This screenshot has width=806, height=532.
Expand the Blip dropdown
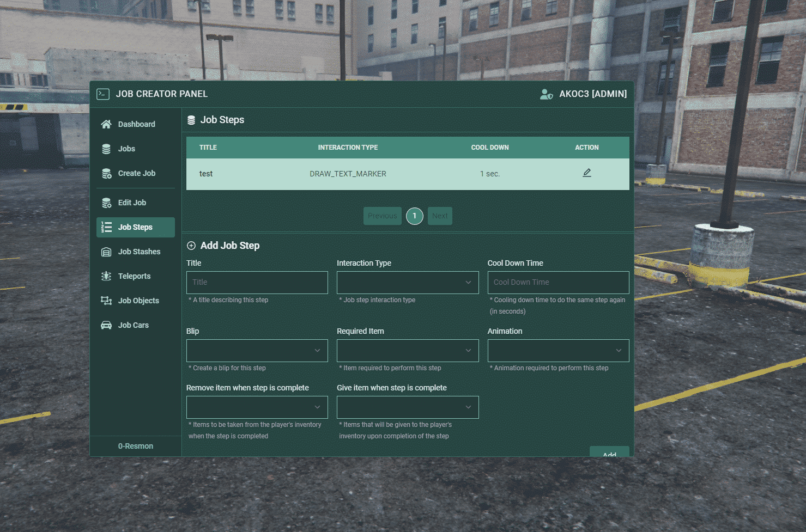pyautogui.click(x=257, y=351)
